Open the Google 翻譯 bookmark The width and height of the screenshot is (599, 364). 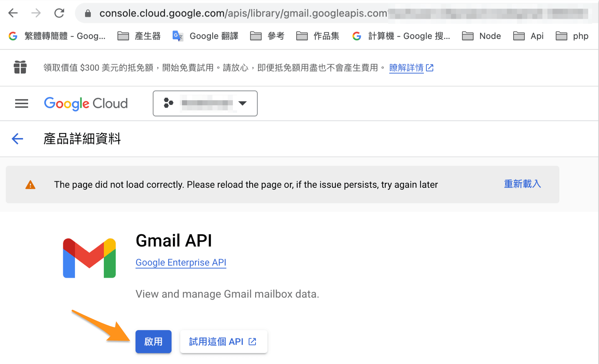pyautogui.click(x=206, y=36)
